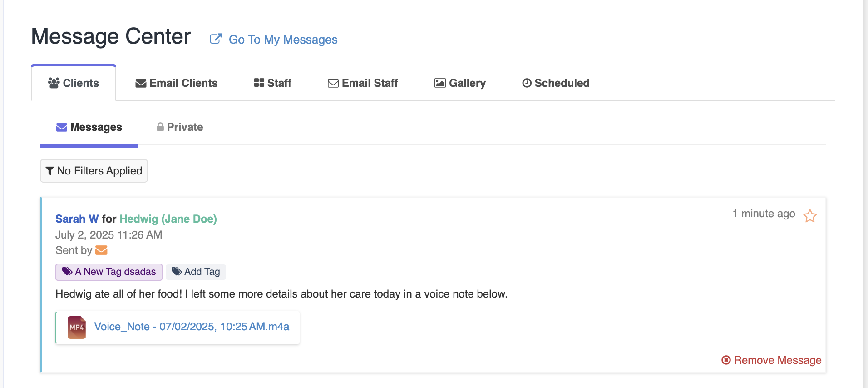View the Scheduled tab
The image size is (868, 388).
tap(556, 83)
